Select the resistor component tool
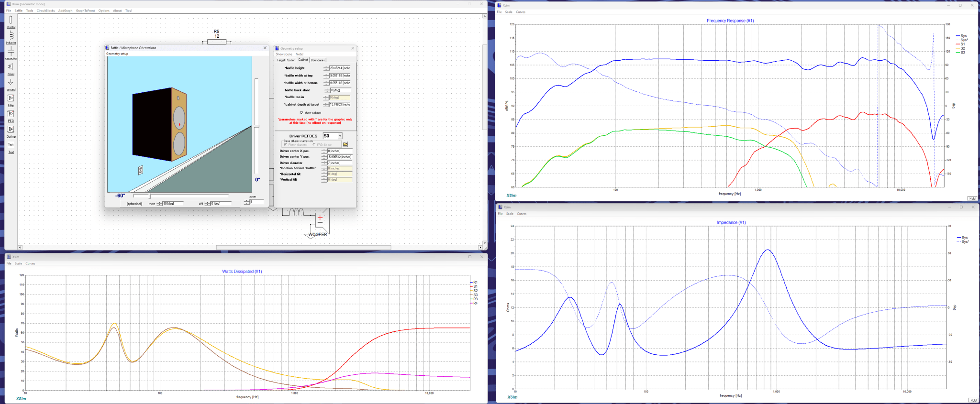 [x=11, y=22]
